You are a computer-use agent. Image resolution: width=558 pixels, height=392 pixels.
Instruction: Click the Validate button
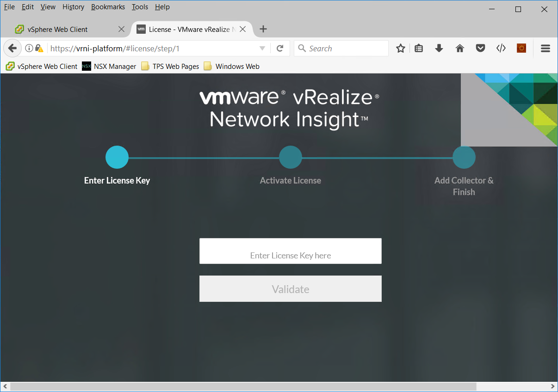[290, 288]
